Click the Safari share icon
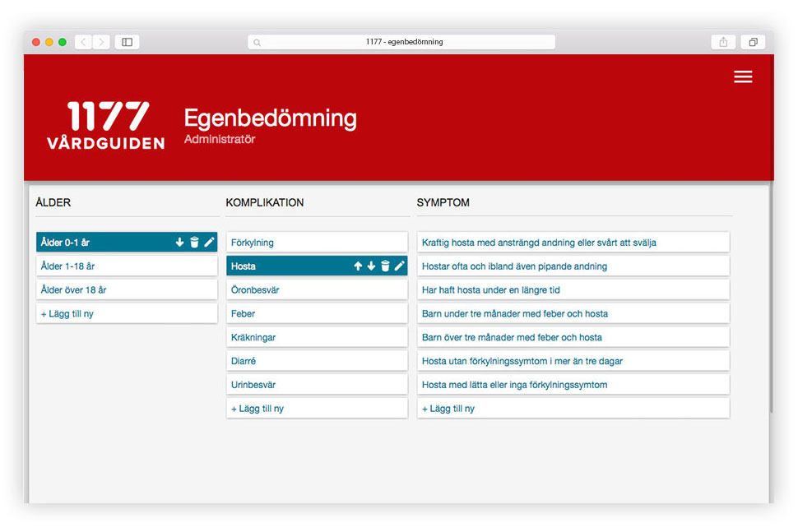The width and height of the screenshot is (798, 532). point(723,42)
